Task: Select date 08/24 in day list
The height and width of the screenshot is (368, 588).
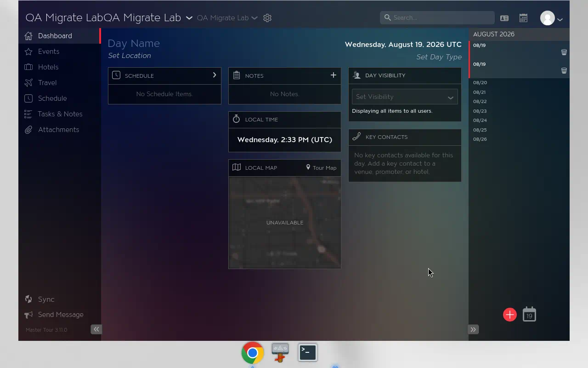Action: click(x=480, y=121)
